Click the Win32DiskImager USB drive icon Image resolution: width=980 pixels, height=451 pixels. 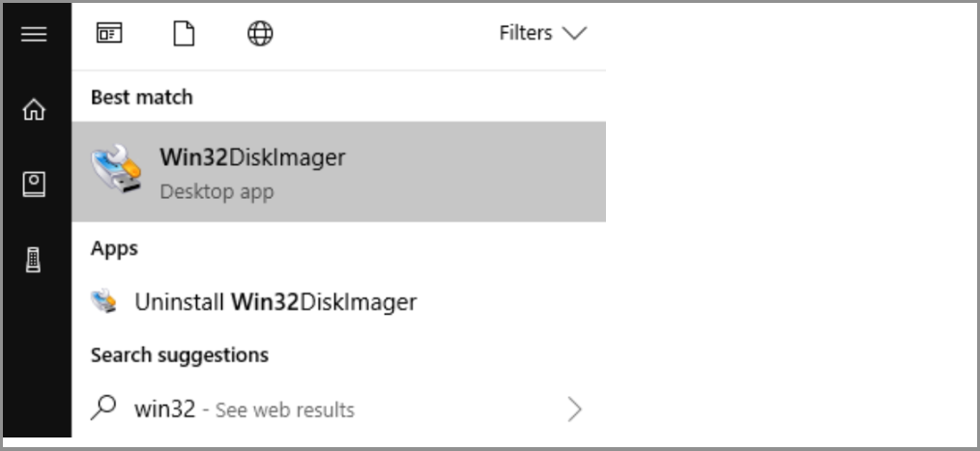pyautogui.click(x=116, y=170)
